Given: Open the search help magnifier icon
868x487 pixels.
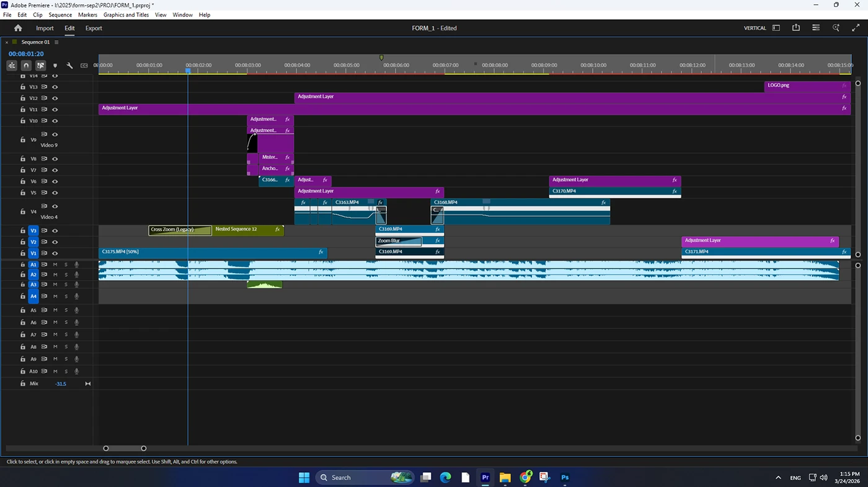Looking at the screenshot, I should click(836, 28).
